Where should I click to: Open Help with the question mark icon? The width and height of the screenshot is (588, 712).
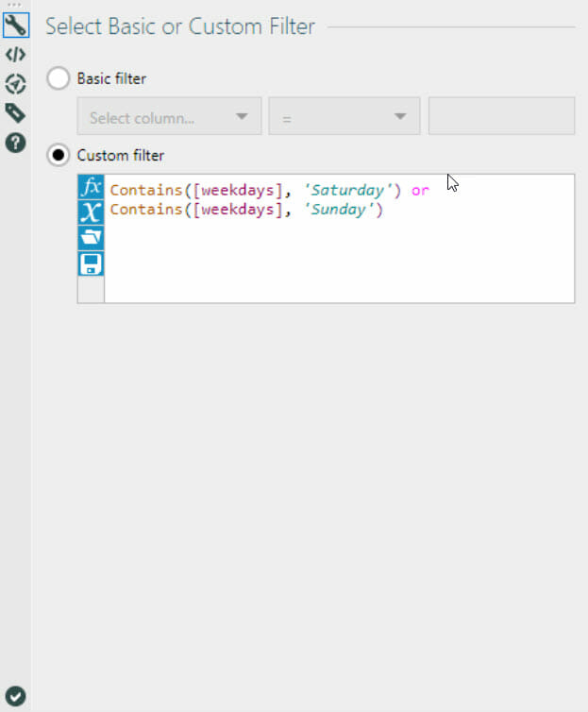pyautogui.click(x=15, y=143)
